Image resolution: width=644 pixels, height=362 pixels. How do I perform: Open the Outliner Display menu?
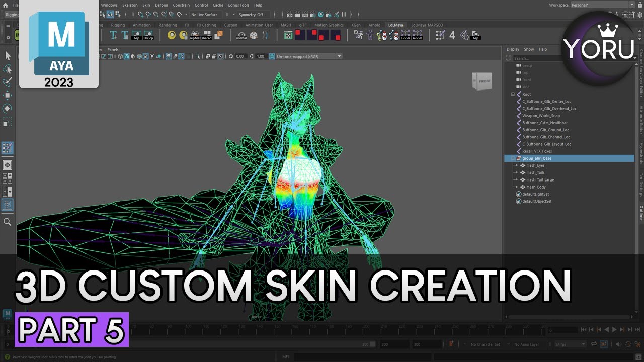513,49
